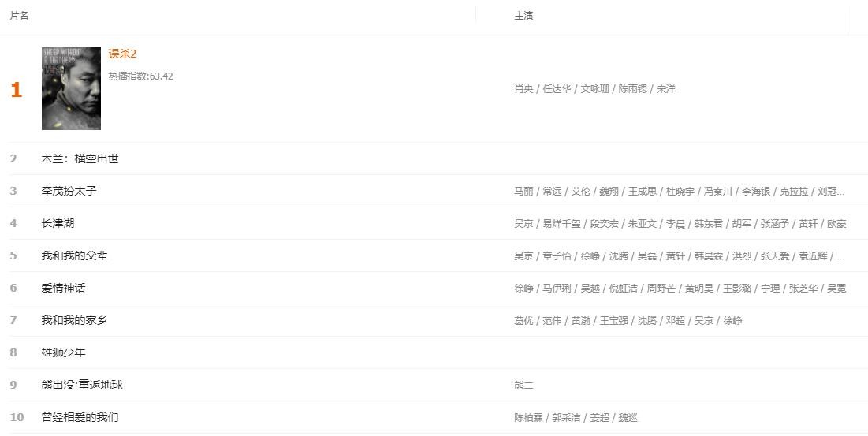
Task: Open the 雄狮少年 movie page
Action: tap(63, 352)
